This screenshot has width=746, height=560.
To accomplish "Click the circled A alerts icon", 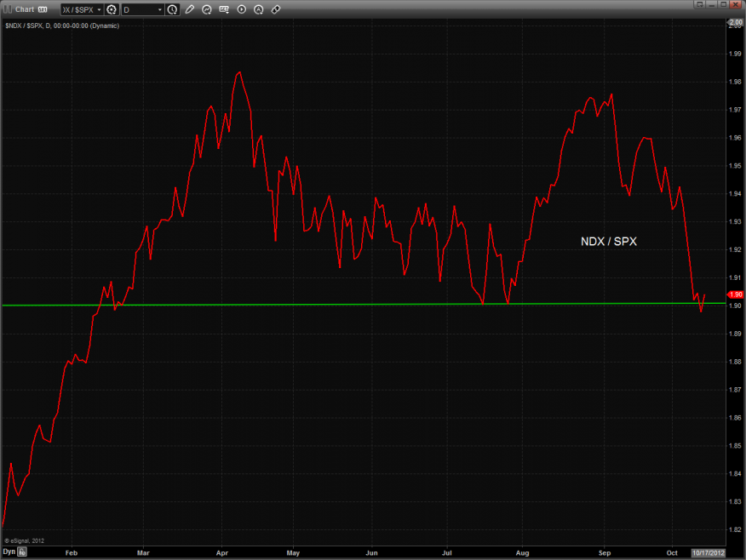I will pos(258,9).
